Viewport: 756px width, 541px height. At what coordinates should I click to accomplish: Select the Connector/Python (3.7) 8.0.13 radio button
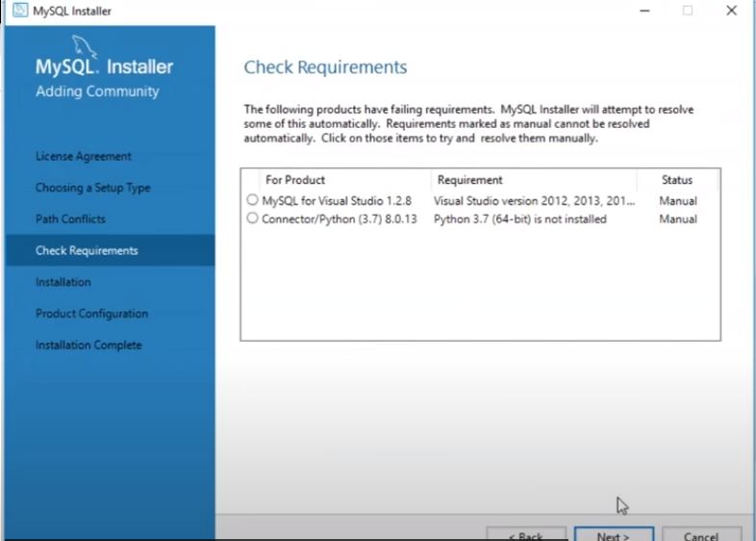252,219
